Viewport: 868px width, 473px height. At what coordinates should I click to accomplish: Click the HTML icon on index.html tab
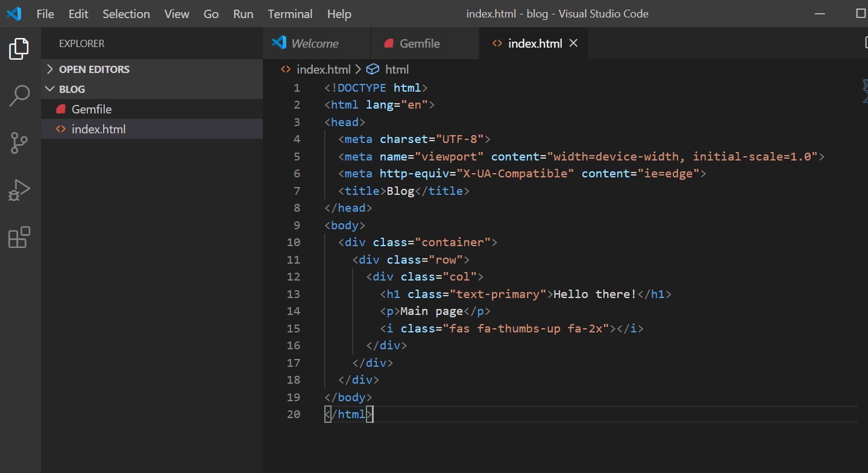[x=497, y=43]
